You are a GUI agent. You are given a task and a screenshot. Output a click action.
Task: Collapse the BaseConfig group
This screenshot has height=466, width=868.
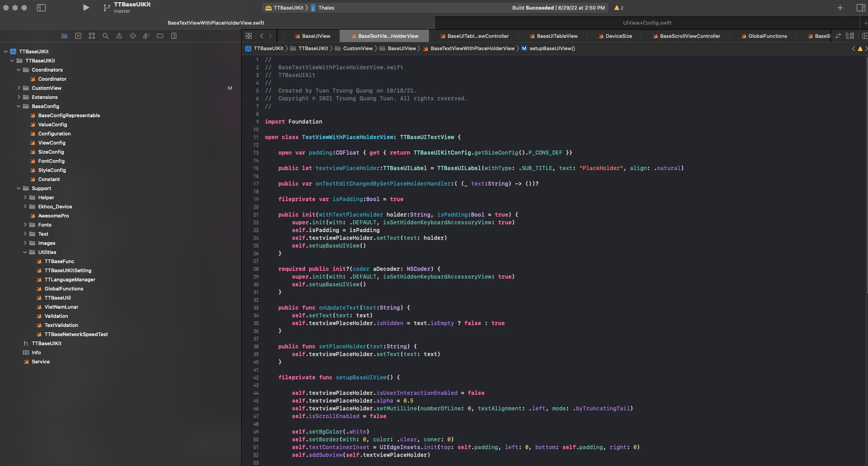18,106
